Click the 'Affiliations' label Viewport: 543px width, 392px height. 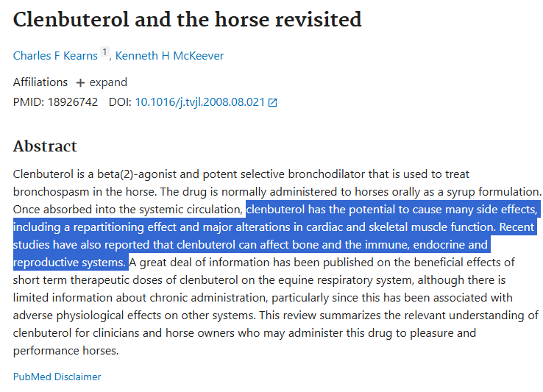point(40,82)
